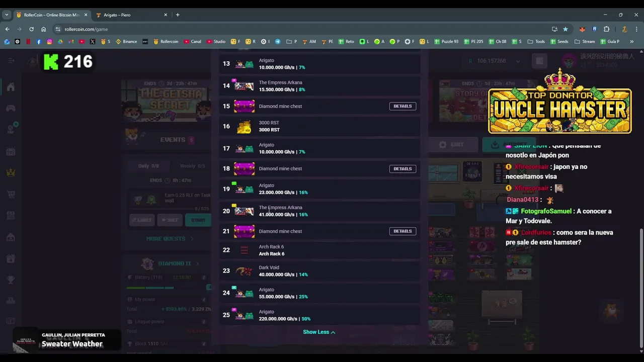Screen dimensions: 644x362
Task: View Details for reward 15 Diamond mine chest
Action: 403,106
